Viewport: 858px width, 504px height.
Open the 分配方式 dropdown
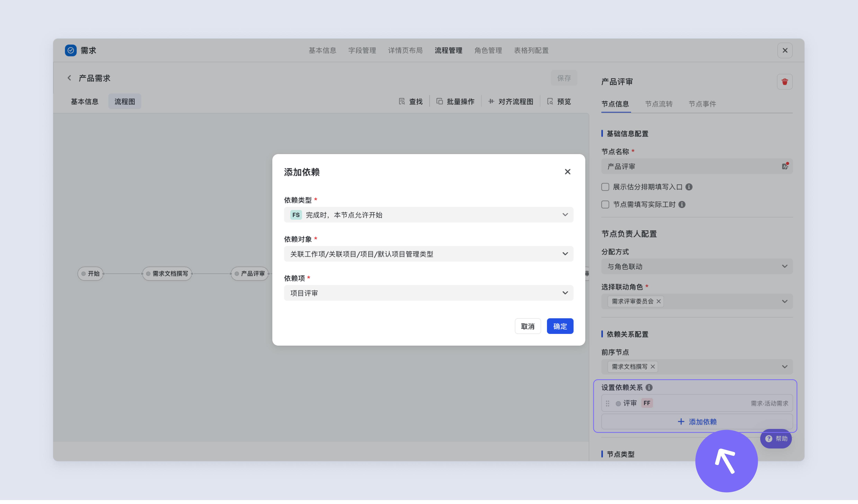(x=697, y=266)
